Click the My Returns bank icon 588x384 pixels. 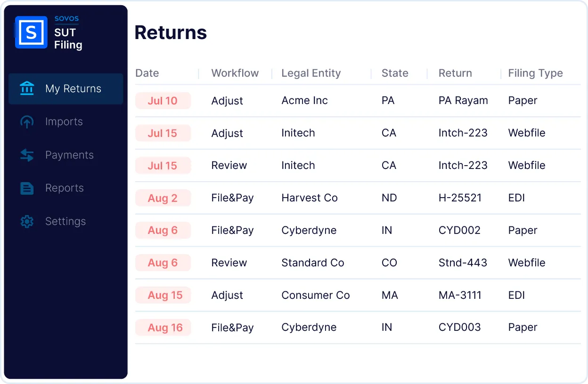pos(27,88)
